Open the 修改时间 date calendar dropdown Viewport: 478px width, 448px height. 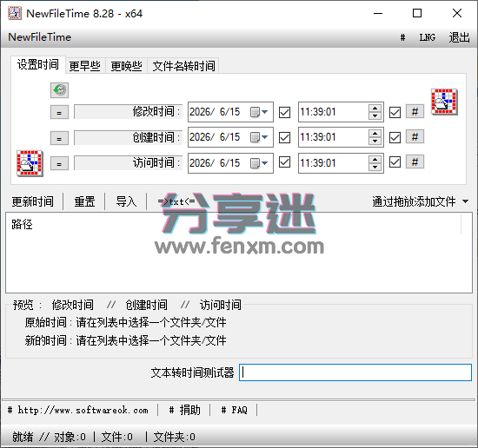[x=259, y=112]
